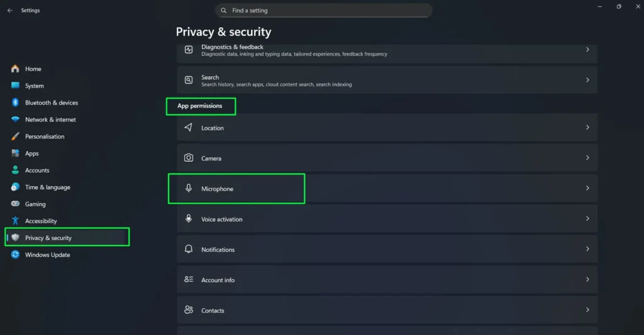The image size is (644, 335).
Task: Click the chevron on Camera row
Action: [x=587, y=157]
